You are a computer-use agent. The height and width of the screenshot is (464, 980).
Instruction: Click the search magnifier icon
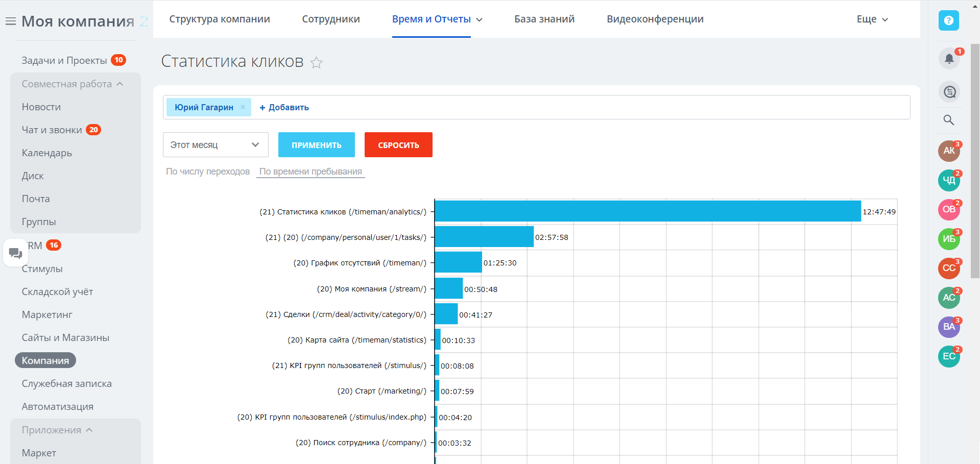[949, 120]
